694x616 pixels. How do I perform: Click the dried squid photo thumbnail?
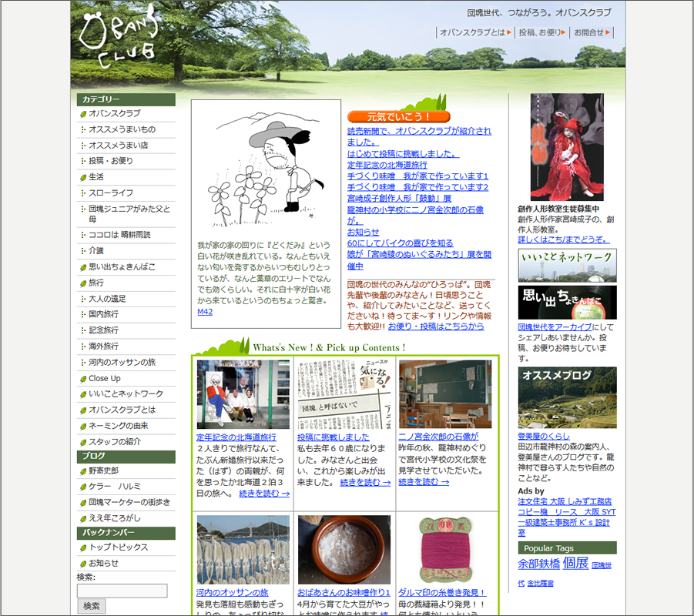coord(243,550)
